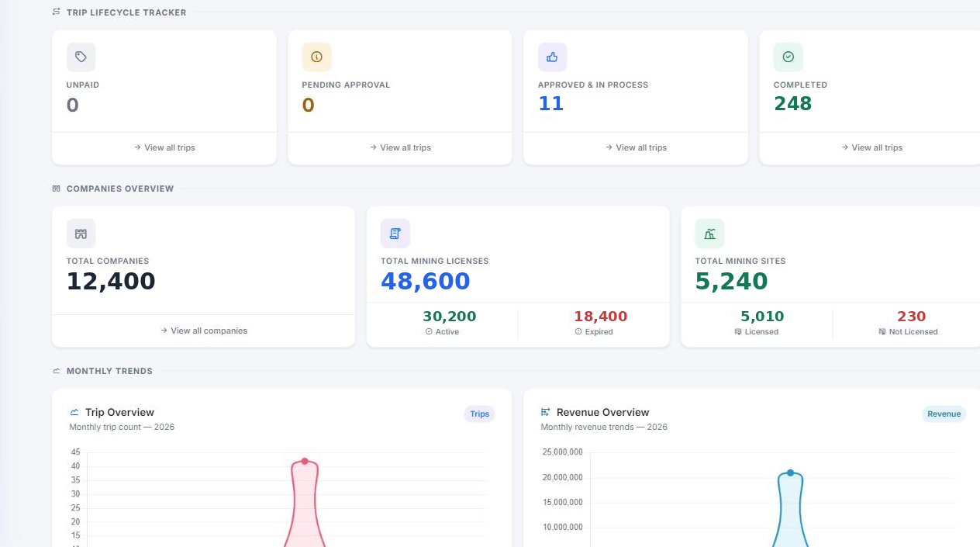Click the 11 approved trips count
The image size is (980, 547).
(x=550, y=104)
